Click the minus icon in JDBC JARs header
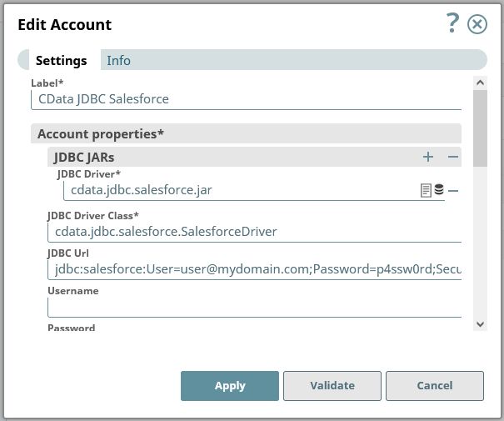Screen dimensions: 504x421 [x=453, y=157]
